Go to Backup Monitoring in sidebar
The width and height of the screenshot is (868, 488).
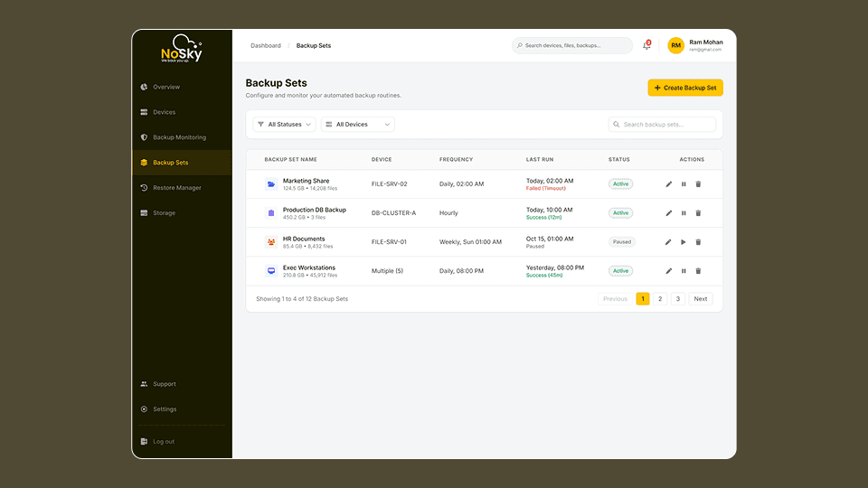(179, 137)
